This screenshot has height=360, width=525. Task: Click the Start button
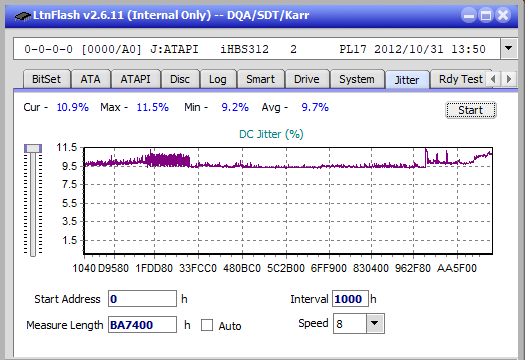tap(470, 110)
